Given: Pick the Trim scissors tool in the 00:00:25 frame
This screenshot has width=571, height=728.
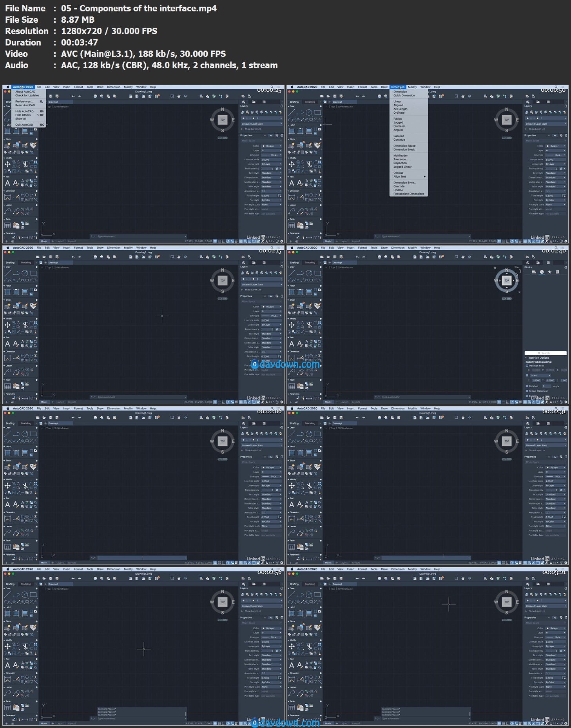Looking at the screenshot, I should tap(25, 164).
